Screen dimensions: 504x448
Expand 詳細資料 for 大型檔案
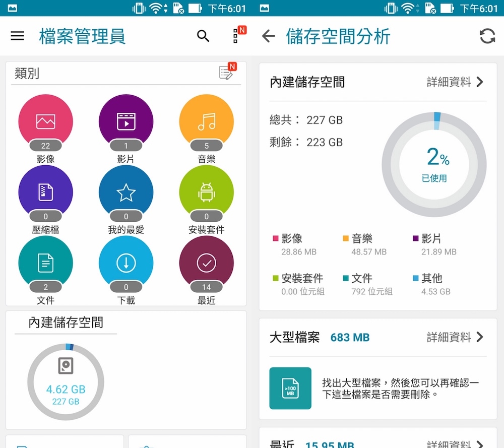[x=455, y=337]
